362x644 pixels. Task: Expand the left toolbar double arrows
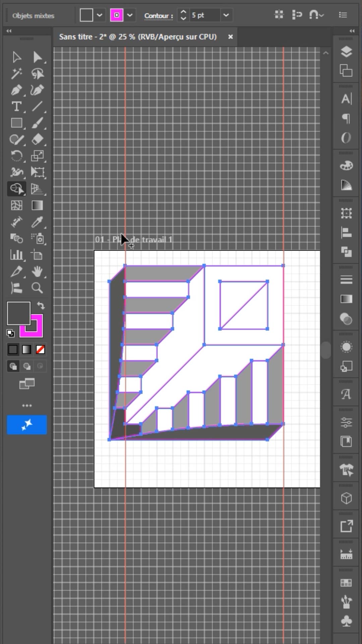pyautogui.click(x=9, y=31)
